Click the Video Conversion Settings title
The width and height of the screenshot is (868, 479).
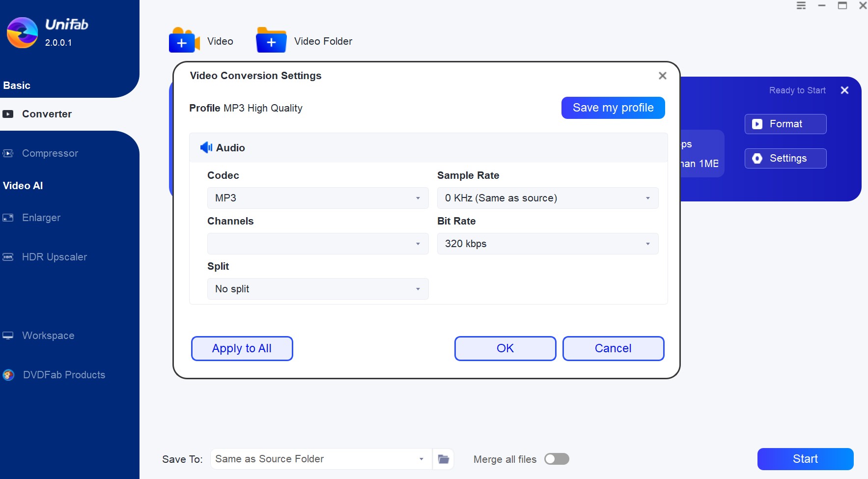pyautogui.click(x=255, y=76)
